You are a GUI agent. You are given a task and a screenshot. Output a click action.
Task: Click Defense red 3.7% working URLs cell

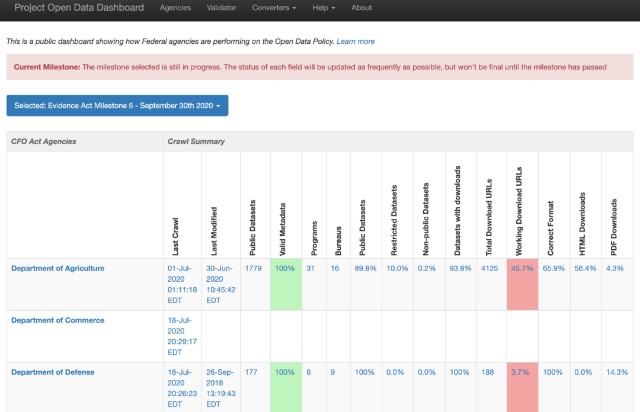tap(522, 387)
